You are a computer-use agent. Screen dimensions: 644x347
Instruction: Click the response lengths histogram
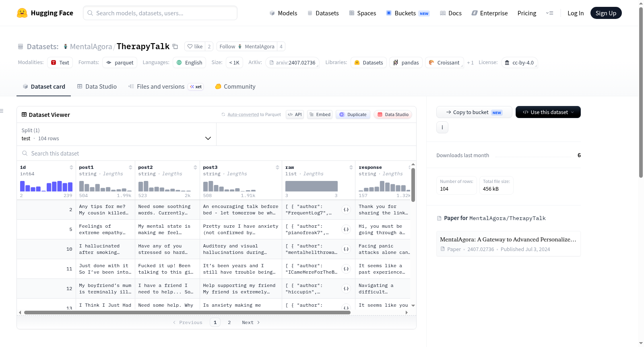pos(385,186)
